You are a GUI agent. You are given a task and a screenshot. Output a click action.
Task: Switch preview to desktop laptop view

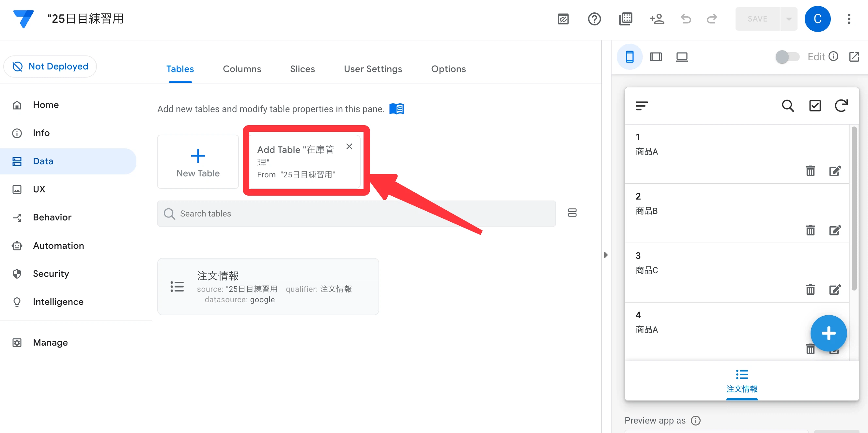point(682,56)
